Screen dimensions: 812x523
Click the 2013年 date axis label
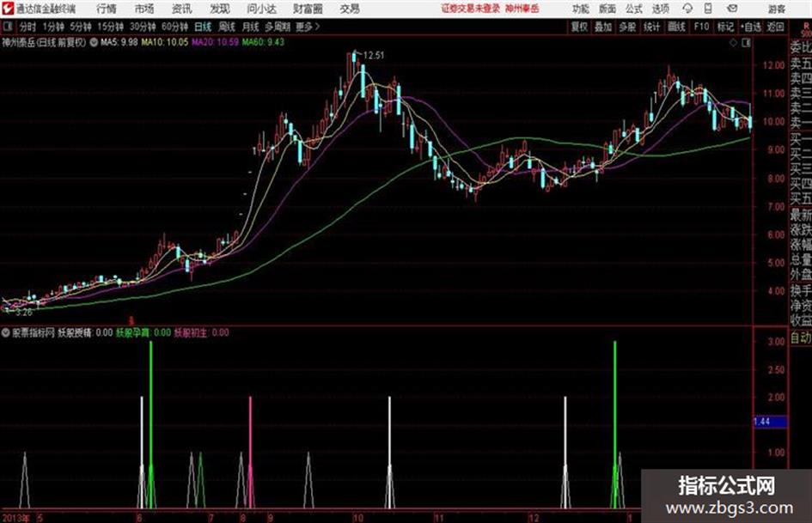pos(15,517)
